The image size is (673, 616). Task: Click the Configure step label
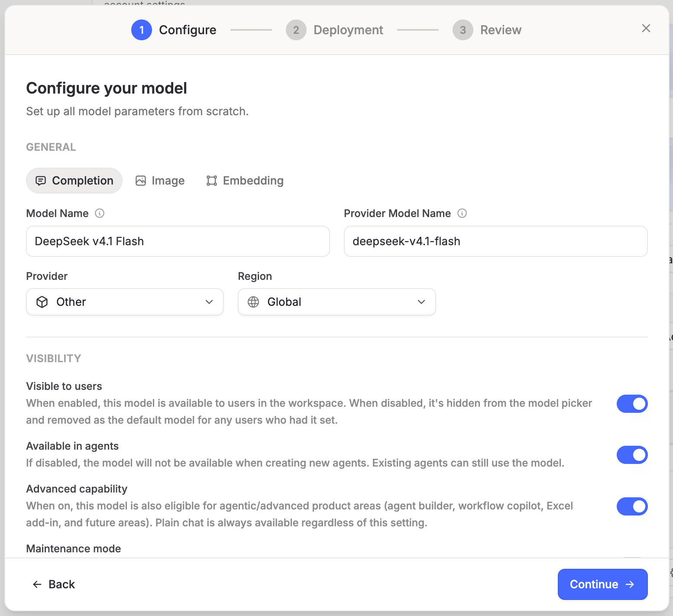188,30
